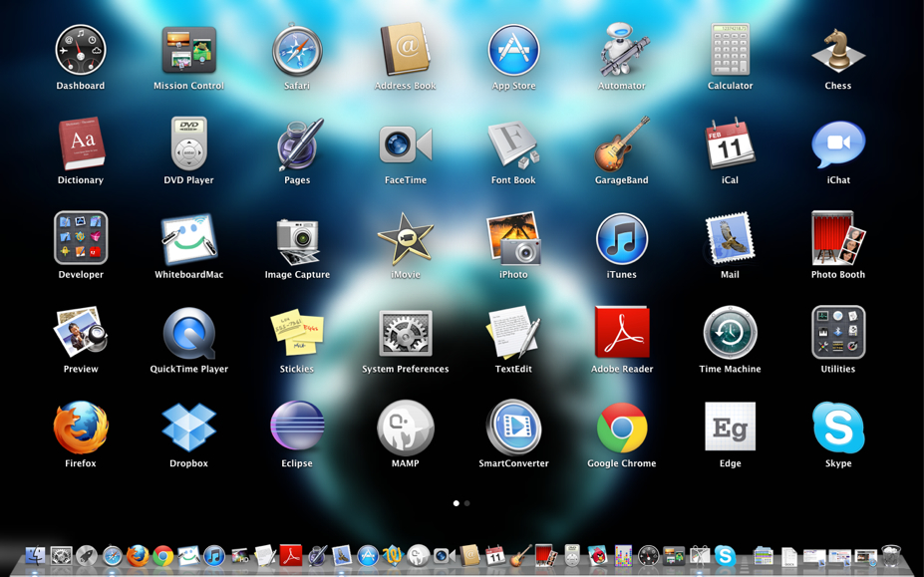
Task: Open the iMovie star icon
Action: (406, 239)
